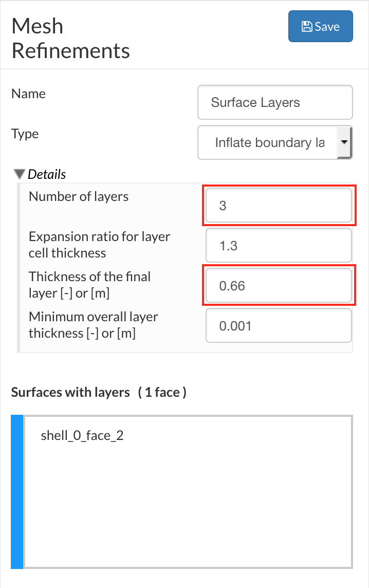Viewport: 369px width, 588px height.
Task: Open the Type dropdown arrow
Action: pyautogui.click(x=344, y=141)
